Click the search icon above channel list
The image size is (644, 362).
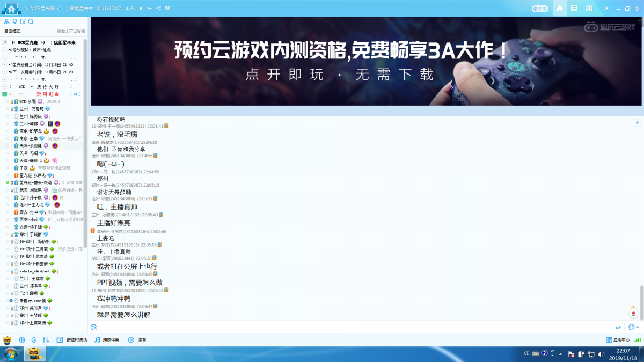click(31, 21)
